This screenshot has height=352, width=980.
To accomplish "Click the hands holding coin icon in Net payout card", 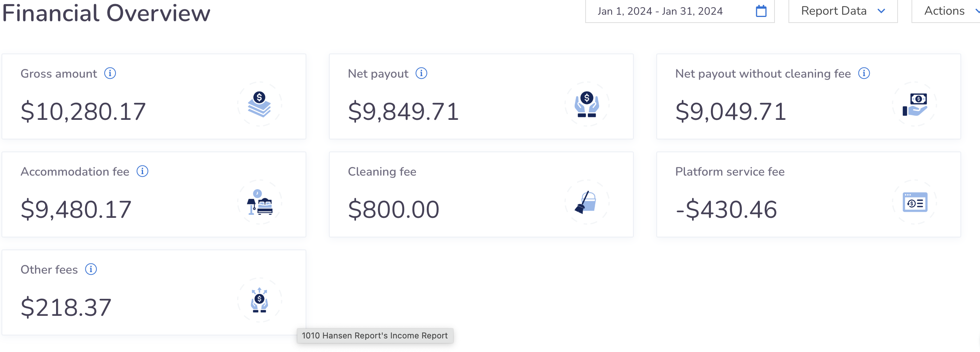I will coord(587,104).
